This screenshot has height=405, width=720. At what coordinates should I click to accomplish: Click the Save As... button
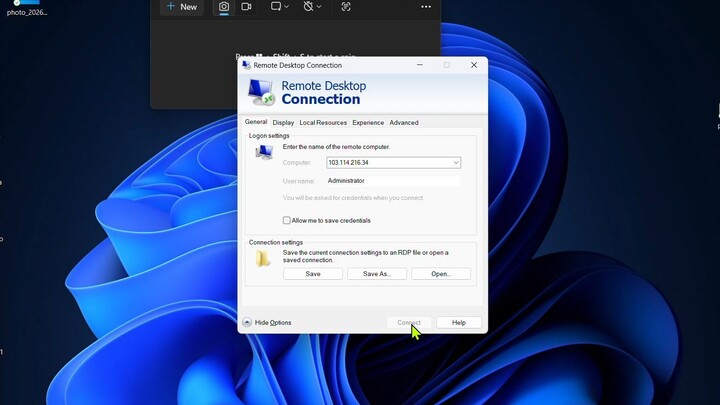point(377,274)
